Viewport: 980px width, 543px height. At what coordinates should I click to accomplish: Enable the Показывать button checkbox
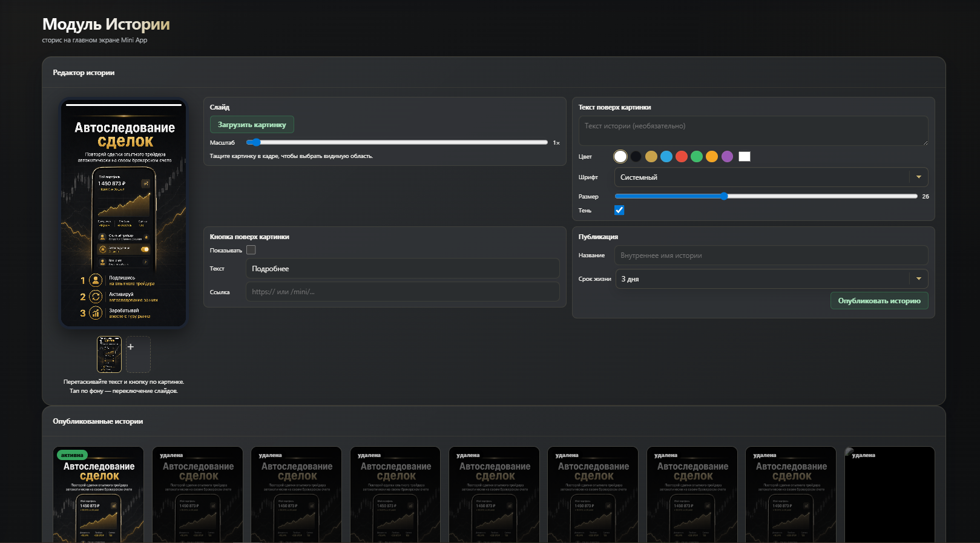251,250
